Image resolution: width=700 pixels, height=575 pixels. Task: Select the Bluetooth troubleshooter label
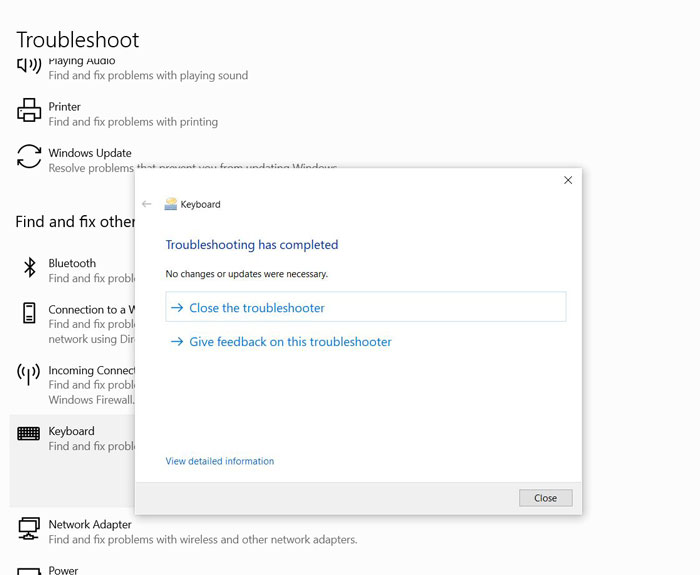(x=72, y=263)
